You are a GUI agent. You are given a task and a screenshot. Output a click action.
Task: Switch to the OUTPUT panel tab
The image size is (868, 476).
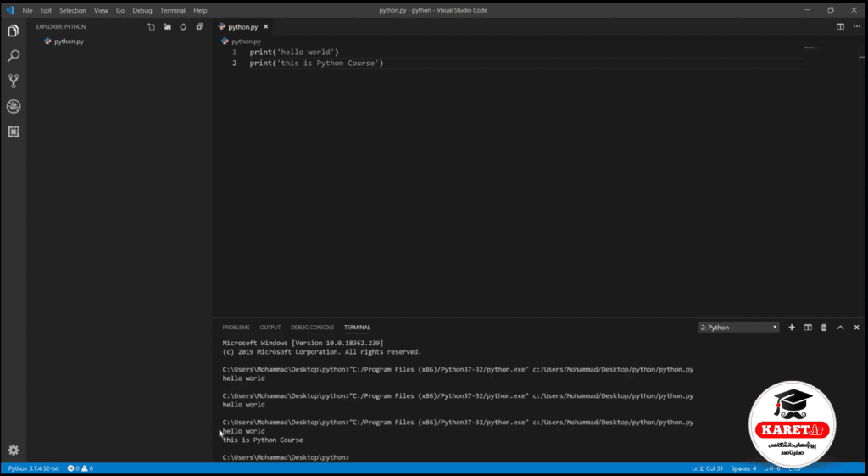pyautogui.click(x=270, y=328)
